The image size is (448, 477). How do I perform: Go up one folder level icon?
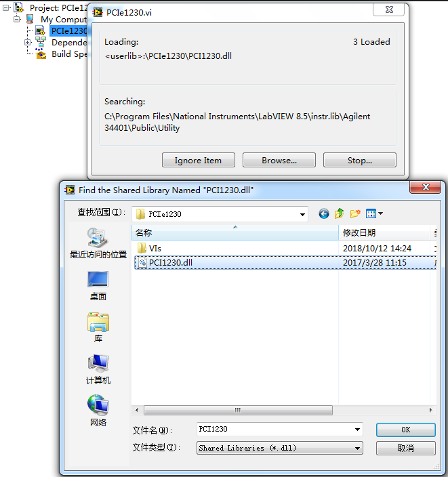[x=340, y=213]
